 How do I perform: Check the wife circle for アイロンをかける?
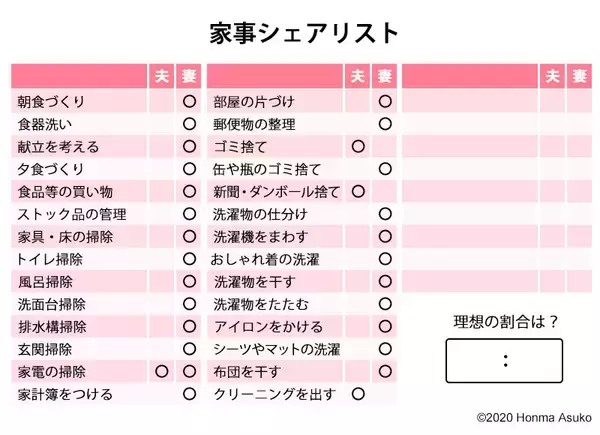coord(385,327)
